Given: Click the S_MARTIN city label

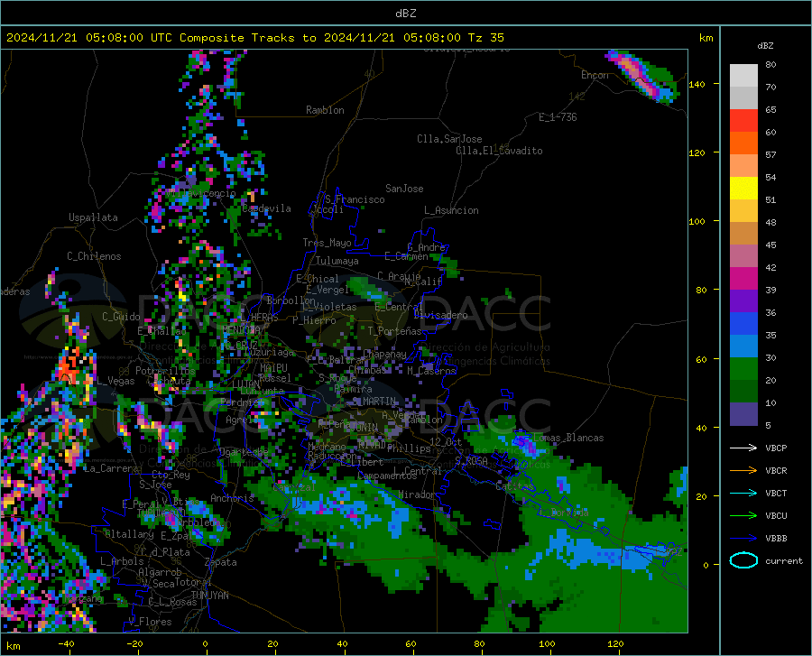Looking at the screenshot, I should 374,402.
